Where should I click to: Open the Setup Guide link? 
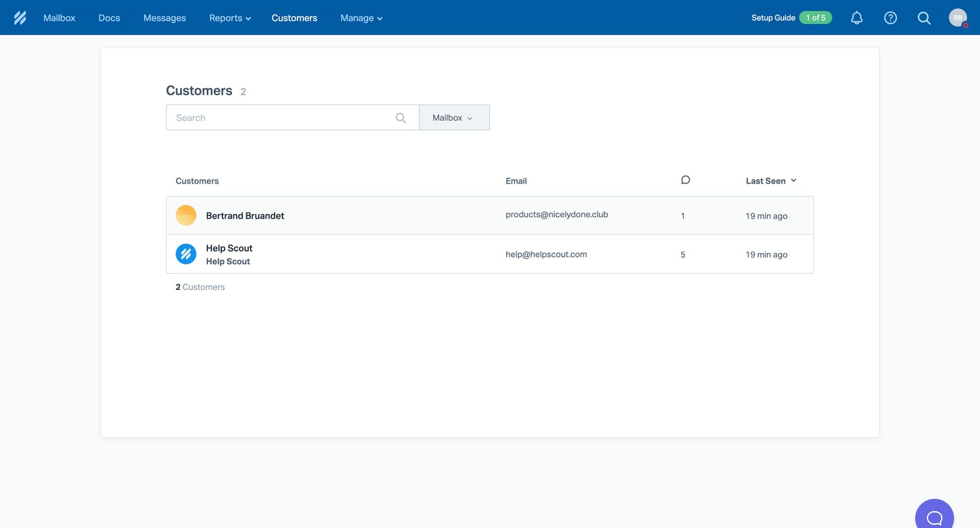coord(773,18)
